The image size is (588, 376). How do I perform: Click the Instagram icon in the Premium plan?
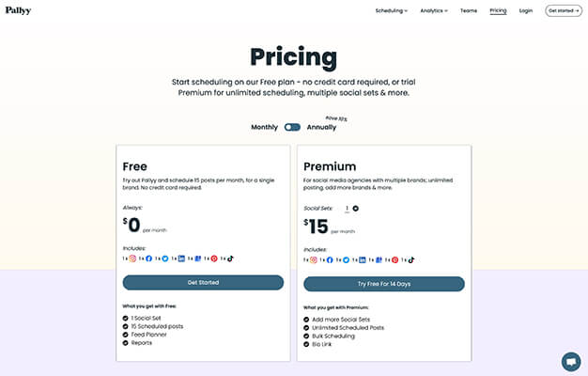[x=314, y=259]
